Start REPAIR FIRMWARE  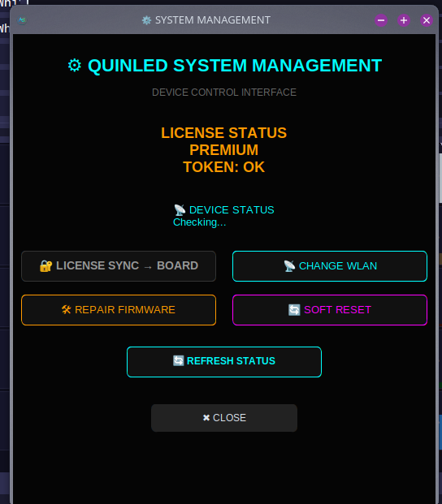pos(119,310)
